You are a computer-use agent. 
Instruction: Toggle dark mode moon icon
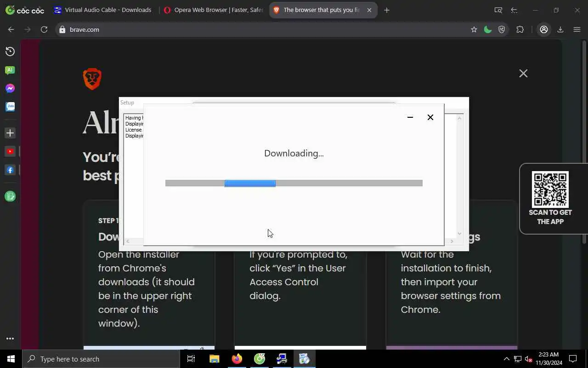tap(488, 29)
